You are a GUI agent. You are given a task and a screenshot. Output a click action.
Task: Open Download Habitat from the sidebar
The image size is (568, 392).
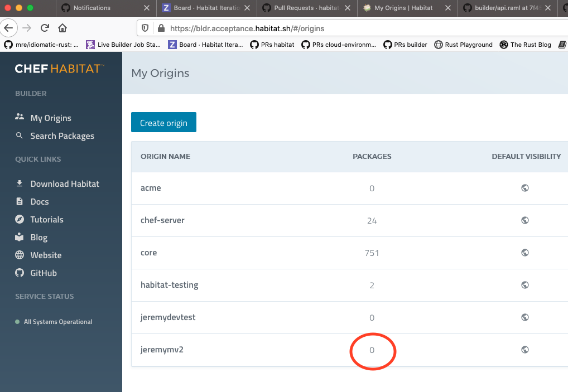[x=21, y=183]
